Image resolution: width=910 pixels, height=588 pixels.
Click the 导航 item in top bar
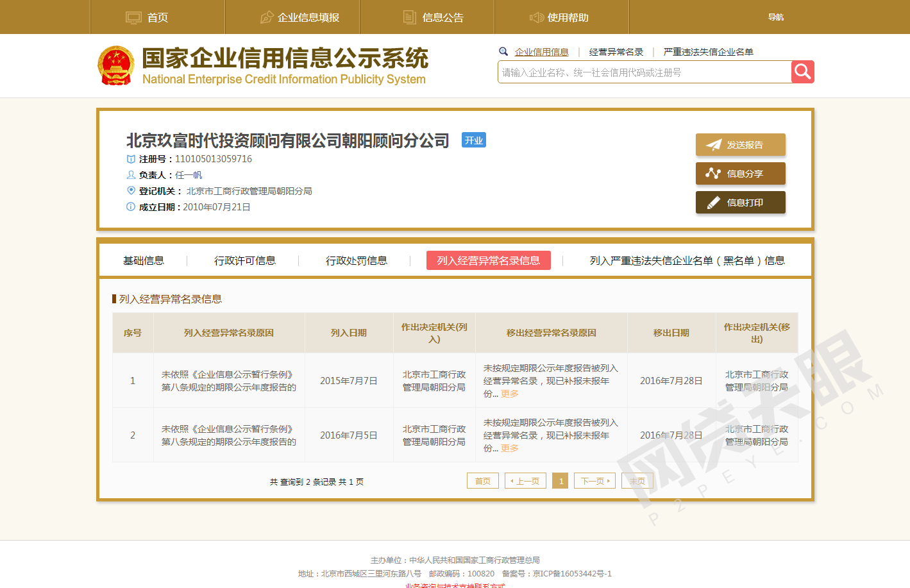point(776,17)
